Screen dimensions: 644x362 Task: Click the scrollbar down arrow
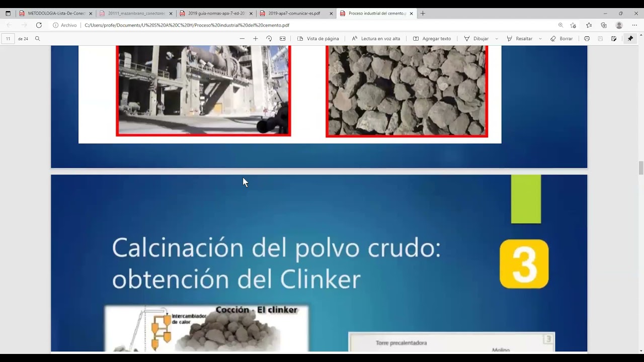point(641,350)
